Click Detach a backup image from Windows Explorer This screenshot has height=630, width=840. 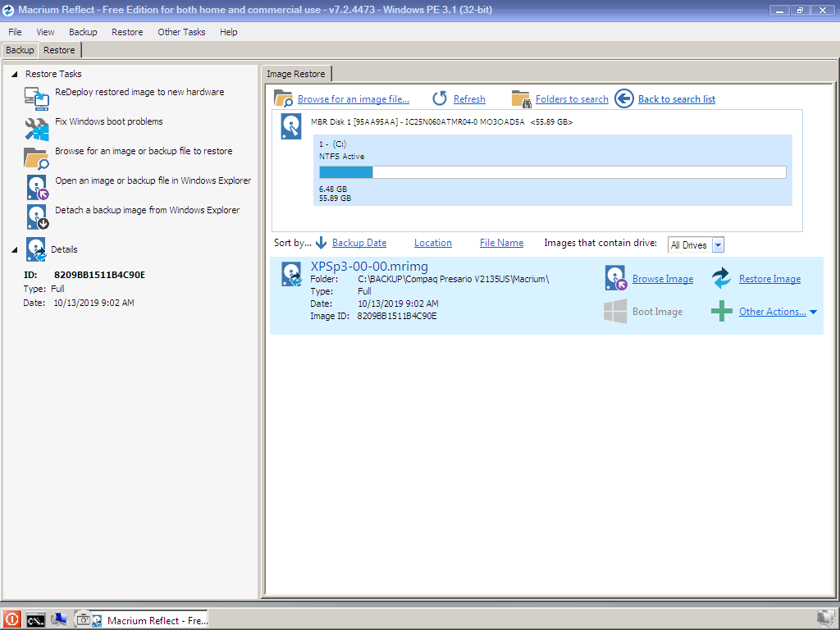click(148, 210)
